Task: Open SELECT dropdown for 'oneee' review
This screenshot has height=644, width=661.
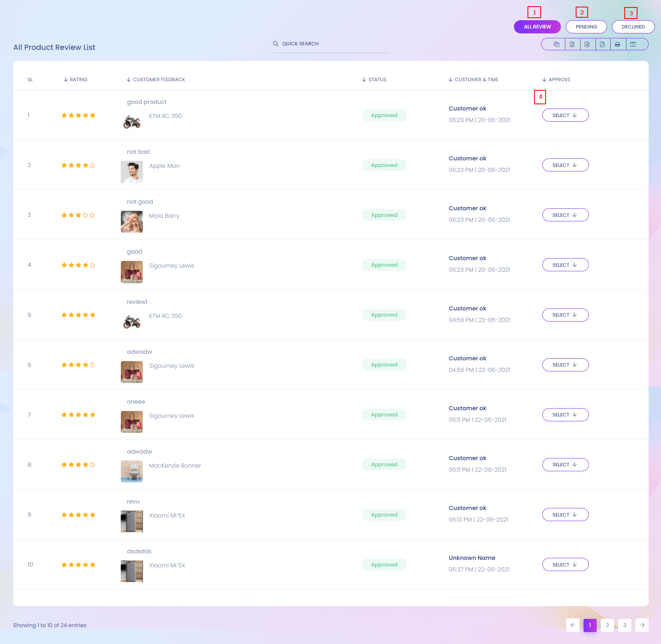Action: coord(565,415)
